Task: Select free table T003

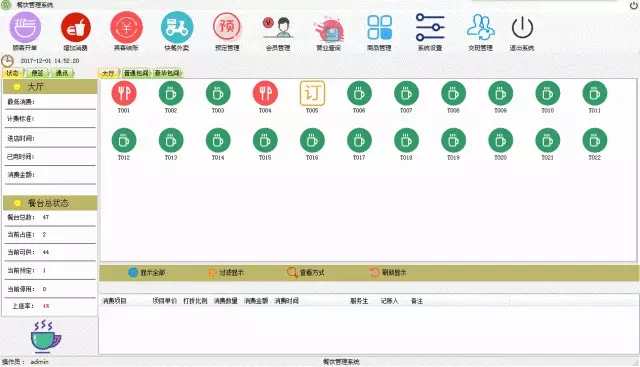Action: tap(218, 93)
